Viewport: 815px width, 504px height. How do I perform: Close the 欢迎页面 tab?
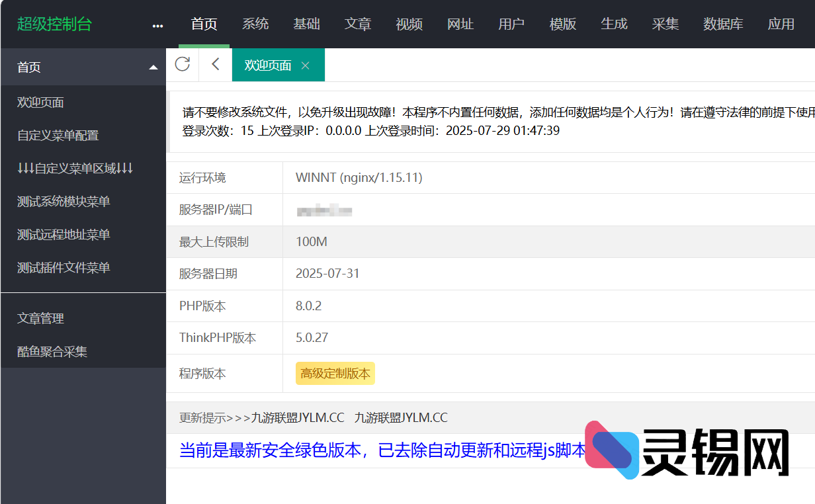pyautogui.click(x=305, y=65)
